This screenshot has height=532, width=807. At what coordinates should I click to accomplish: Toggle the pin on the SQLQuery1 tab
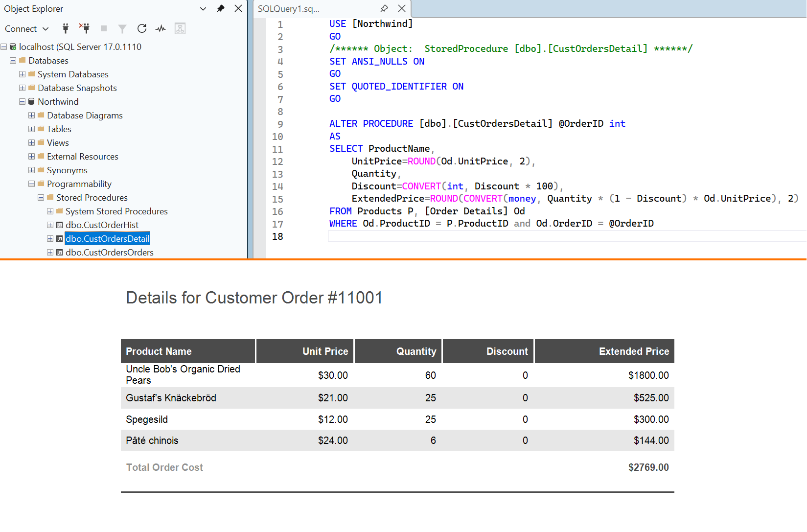(384, 8)
